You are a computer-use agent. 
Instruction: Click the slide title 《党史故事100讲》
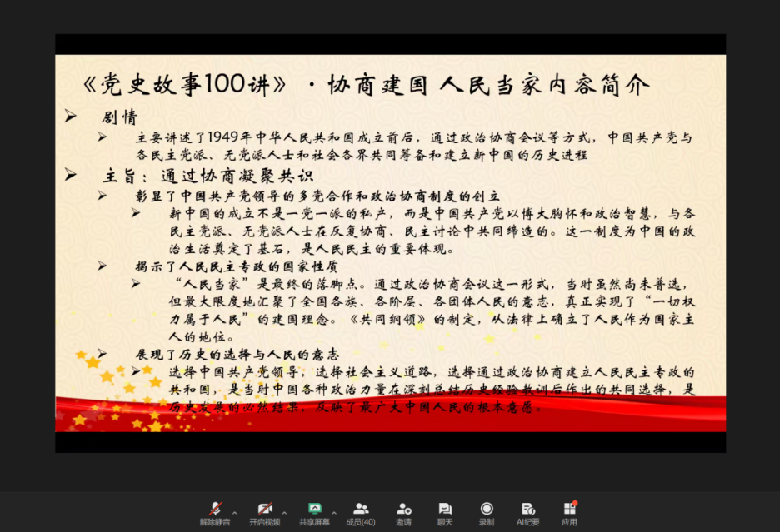pyautogui.click(x=187, y=85)
